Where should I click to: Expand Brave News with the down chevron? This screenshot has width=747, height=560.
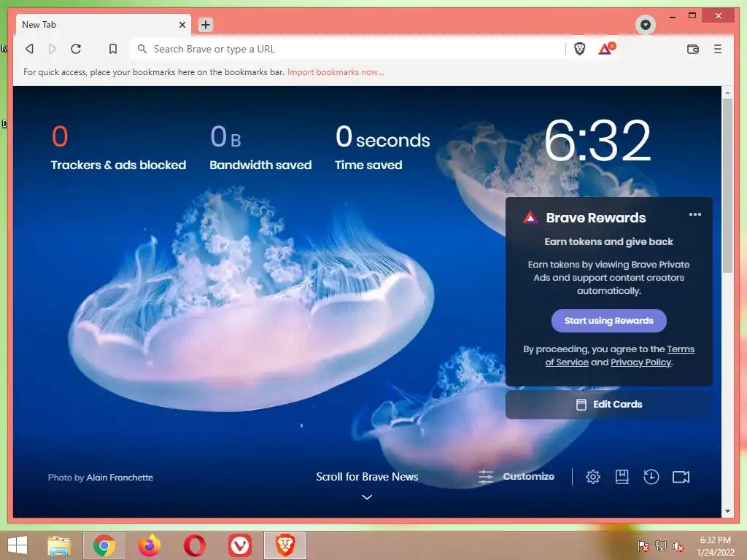tap(367, 497)
